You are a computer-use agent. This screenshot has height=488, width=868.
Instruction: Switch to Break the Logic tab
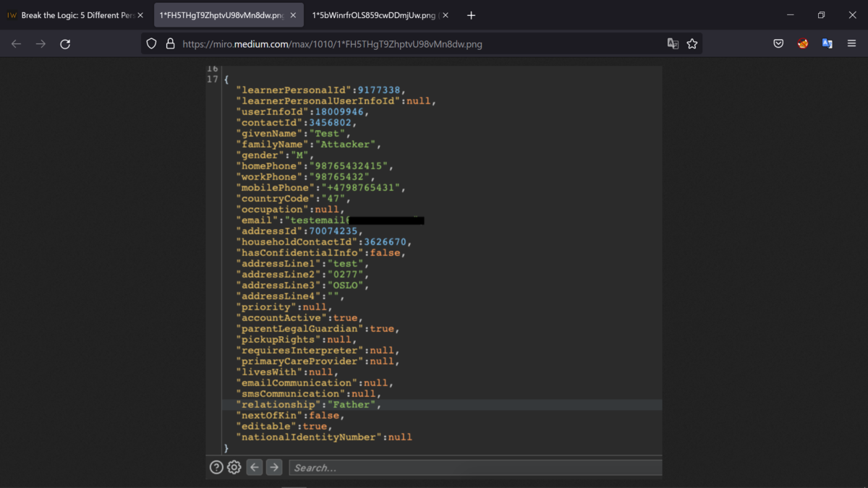point(76,15)
